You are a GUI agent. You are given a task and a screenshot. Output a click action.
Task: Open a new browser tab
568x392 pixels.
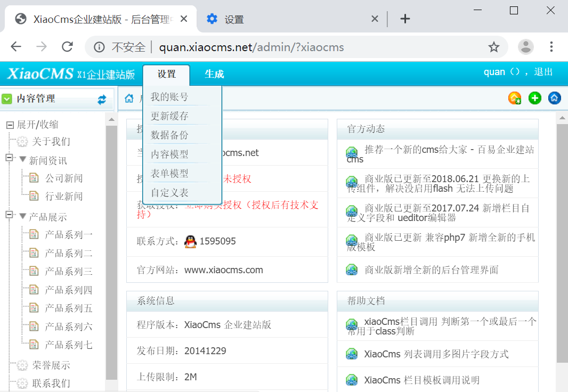pos(405,19)
